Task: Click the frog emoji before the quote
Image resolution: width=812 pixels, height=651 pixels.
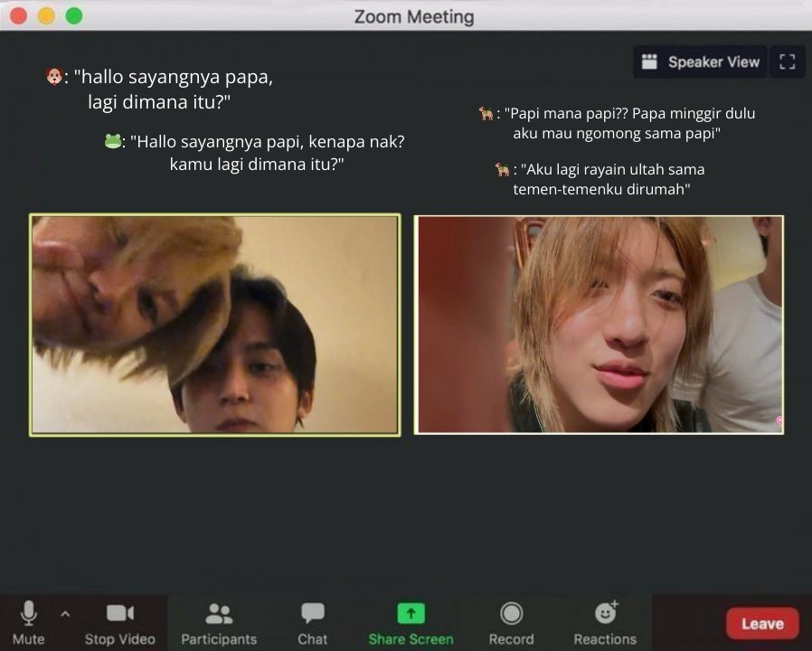Action: click(x=113, y=141)
